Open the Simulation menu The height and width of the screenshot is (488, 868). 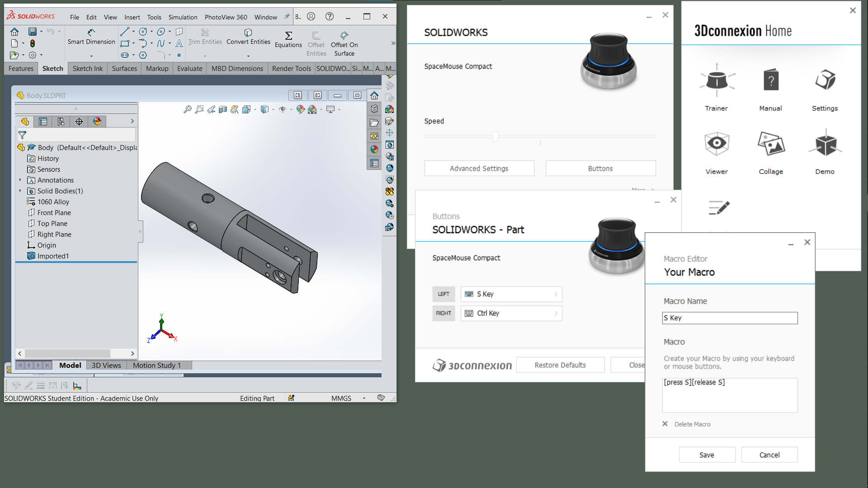183,17
